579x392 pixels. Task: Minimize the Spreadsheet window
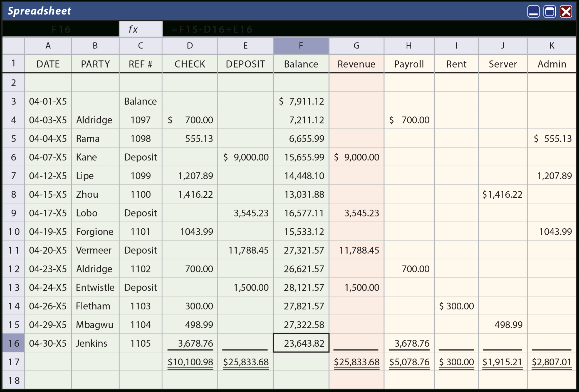coord(533,12)
